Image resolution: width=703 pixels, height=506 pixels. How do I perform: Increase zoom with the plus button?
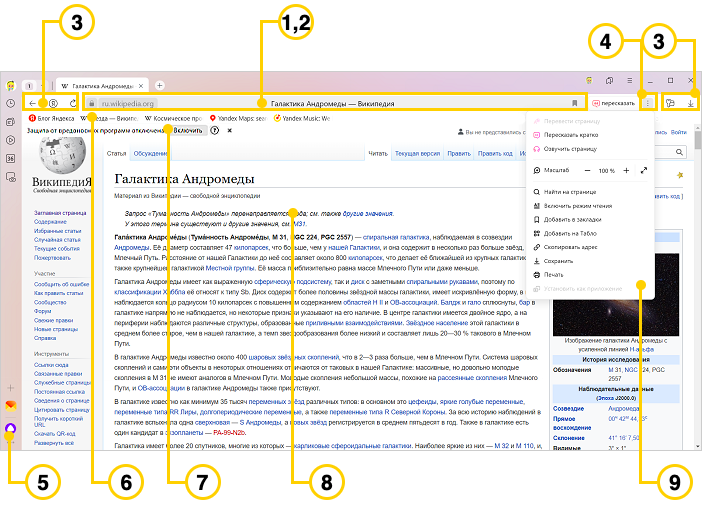pyautogui.click(x=626, y=171)
